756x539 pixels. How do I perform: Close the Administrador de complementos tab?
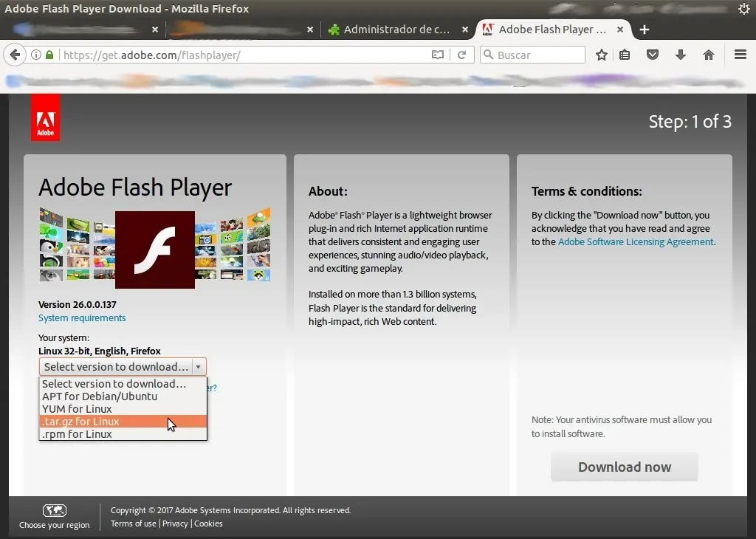465,30
